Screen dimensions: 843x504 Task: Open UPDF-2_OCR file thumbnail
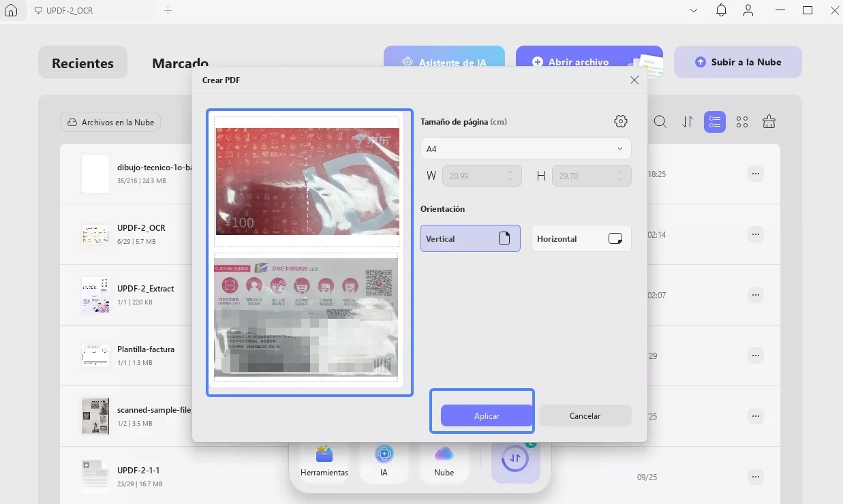[x=95, y=235]
